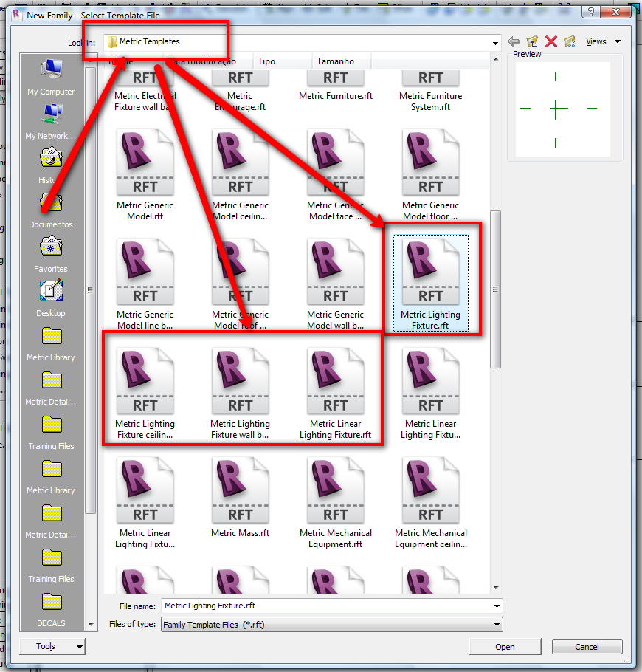This screenshot has width=642, height=672.
Task: Select Metric Generic Model floor based template
Action: pyautogui.click(x=430, y=176)
